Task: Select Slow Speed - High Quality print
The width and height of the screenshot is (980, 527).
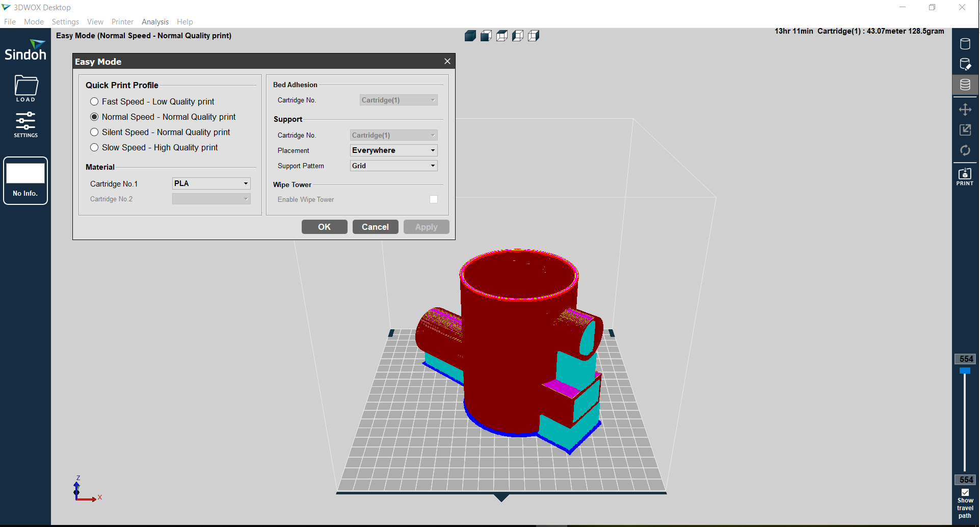Action: point(94,147)
